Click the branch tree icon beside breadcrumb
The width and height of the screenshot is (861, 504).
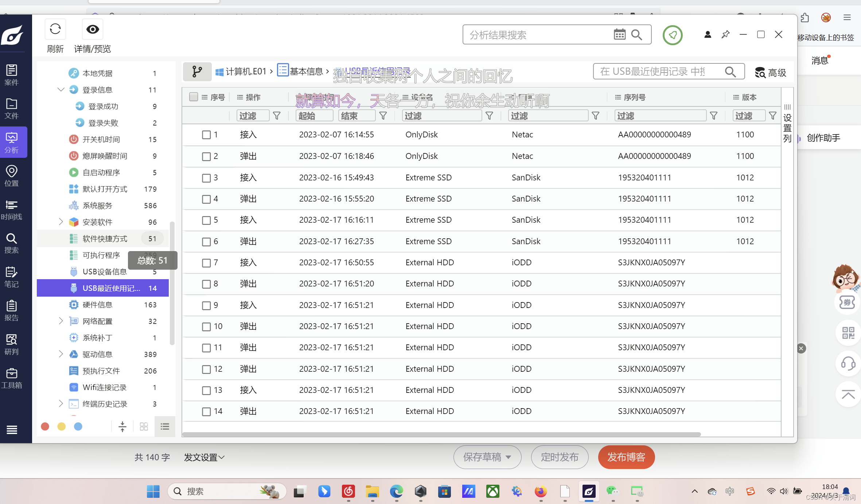point(197,71)
